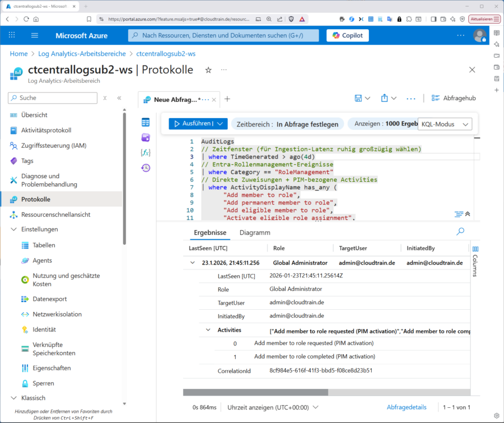The height and width of the screenshot is (423, 504).
Task: Collapse the expanded 23.1.2026 result row
Action: pyautogui.click(x=193, y=263)
